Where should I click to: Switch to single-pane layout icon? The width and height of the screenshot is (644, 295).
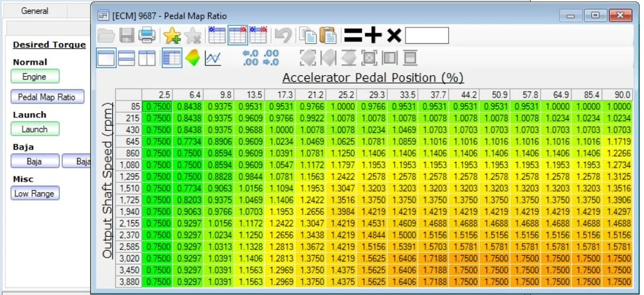tap(106, 58)
